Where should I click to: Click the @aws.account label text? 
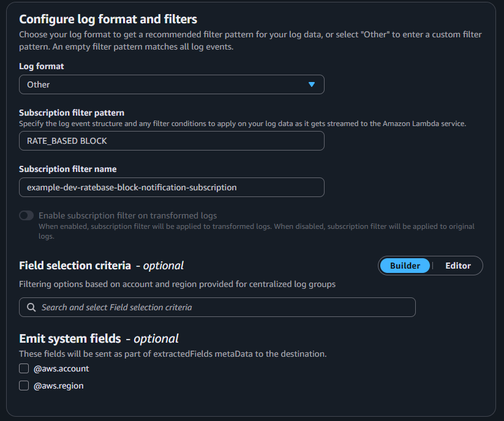pyautogui.click(x=61, y=368)
